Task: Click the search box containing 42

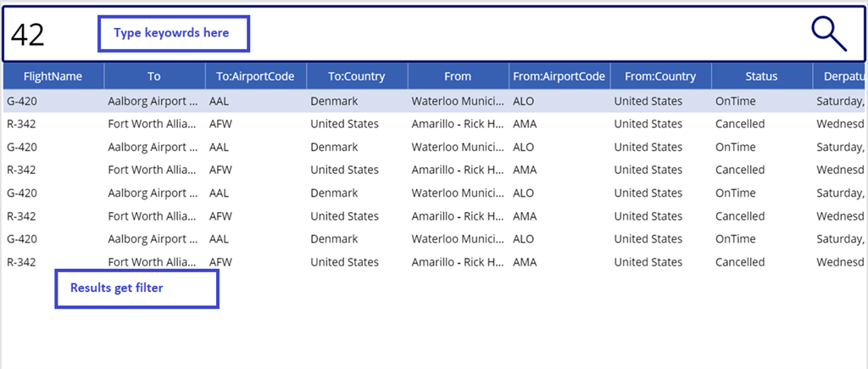Action: pos(433,34)
